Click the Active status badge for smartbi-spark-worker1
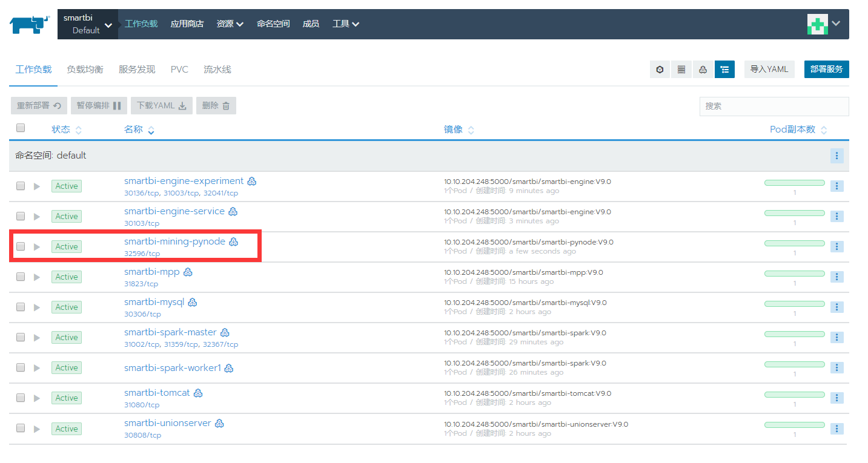Viewport: 868px width, 463px height. 67,367
